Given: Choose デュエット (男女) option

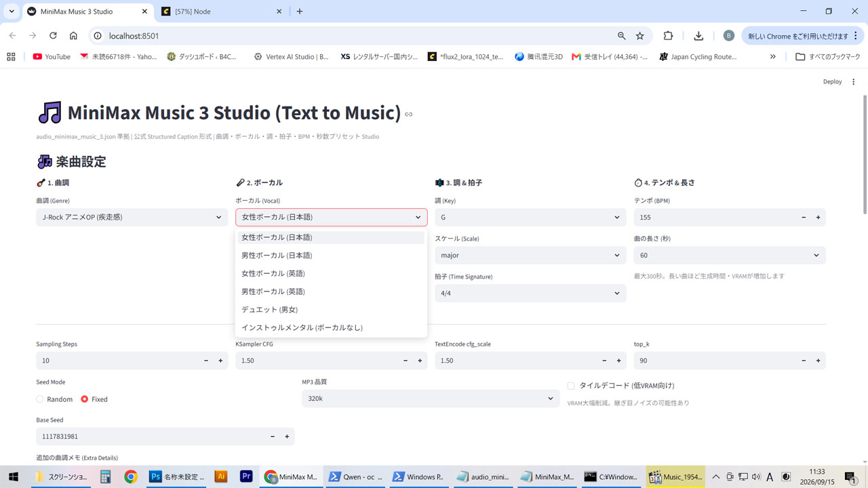Looking at the screenshot, I should point(331,309).
